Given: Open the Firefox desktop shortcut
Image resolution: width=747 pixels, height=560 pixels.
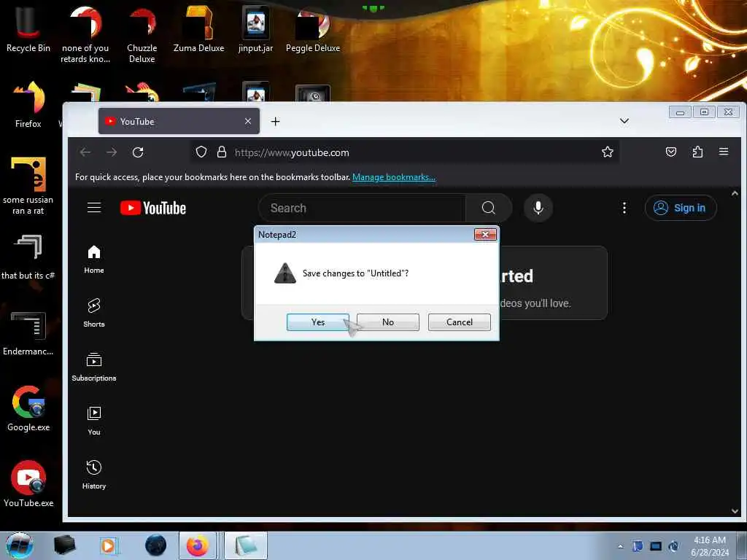Looking at the screenshot, I should 28,105.
